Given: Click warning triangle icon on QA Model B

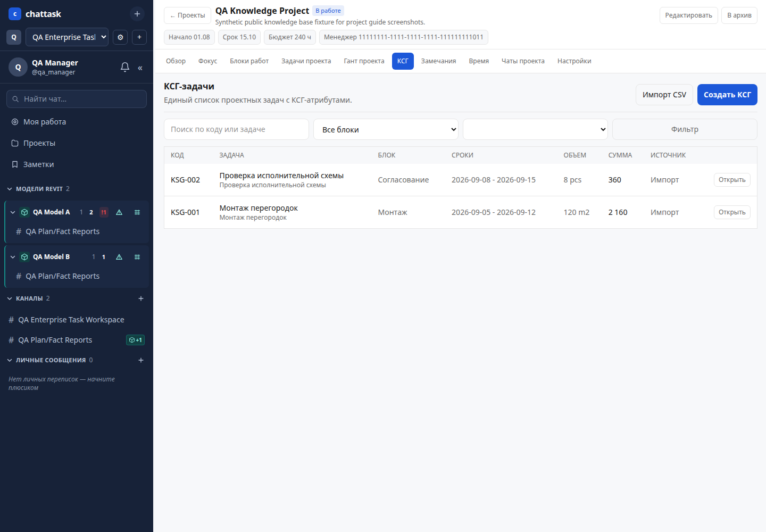Looking at the screenshot, I should click(119, 257).
